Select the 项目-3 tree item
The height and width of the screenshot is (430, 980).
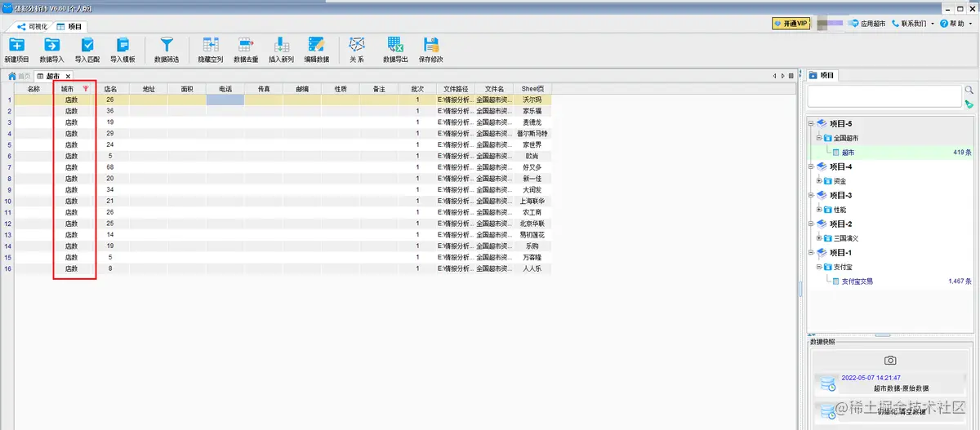tap(840, 196)
